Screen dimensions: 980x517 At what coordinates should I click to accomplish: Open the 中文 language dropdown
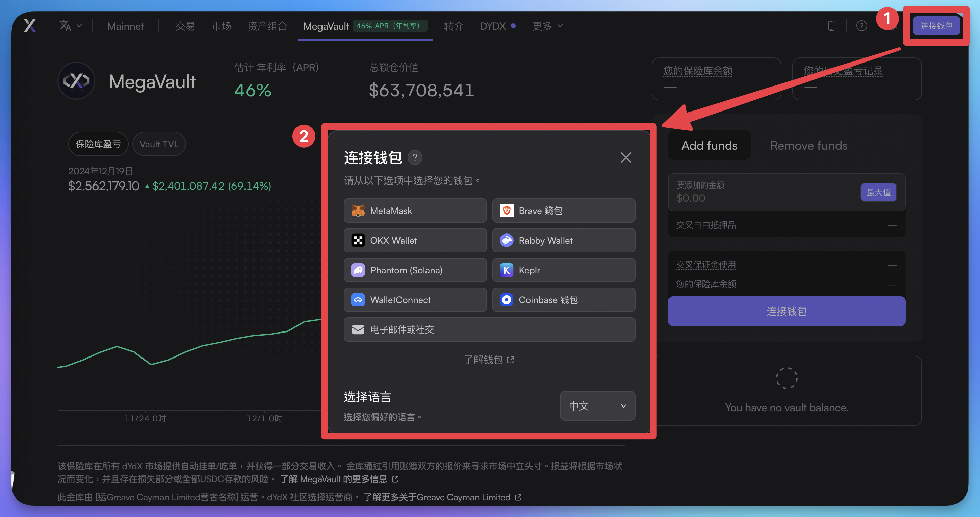pyautogui.click(x=597, y=406)
